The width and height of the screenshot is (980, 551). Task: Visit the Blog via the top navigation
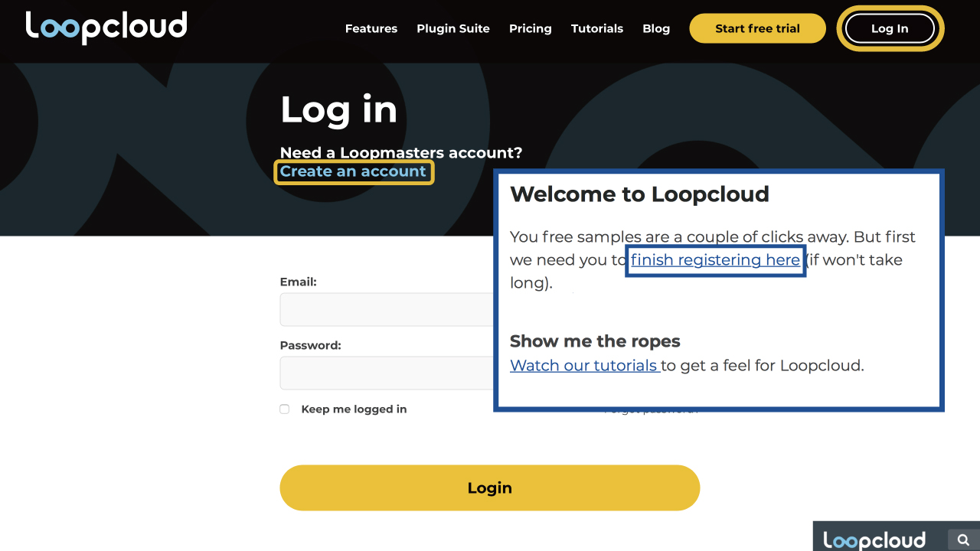pyautogui.click(x=656, y=28)
